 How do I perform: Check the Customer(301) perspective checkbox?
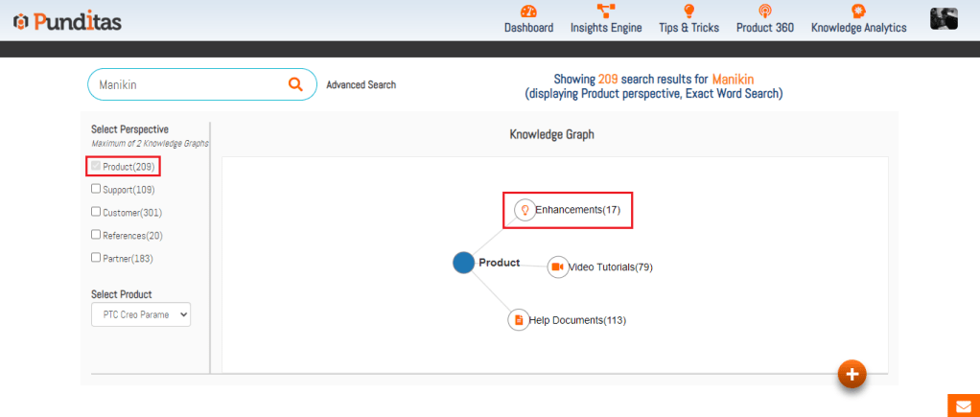click(96, 212)
